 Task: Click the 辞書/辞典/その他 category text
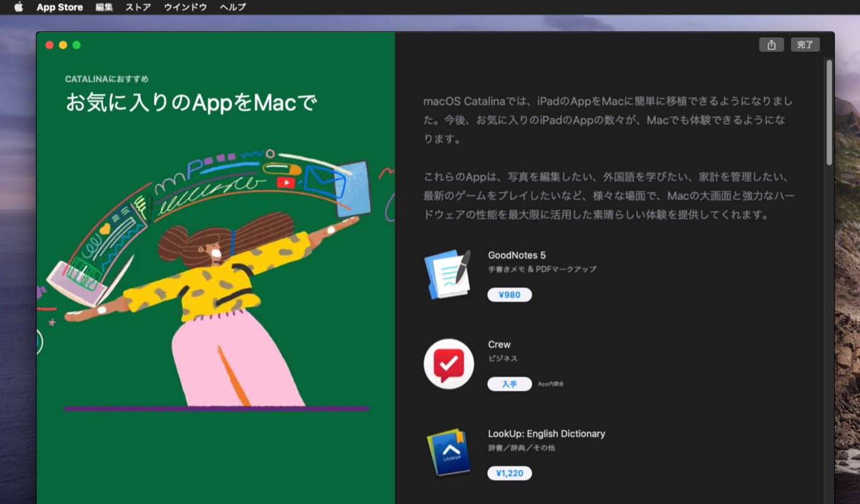pyautogui.click(x=521, y=448)
